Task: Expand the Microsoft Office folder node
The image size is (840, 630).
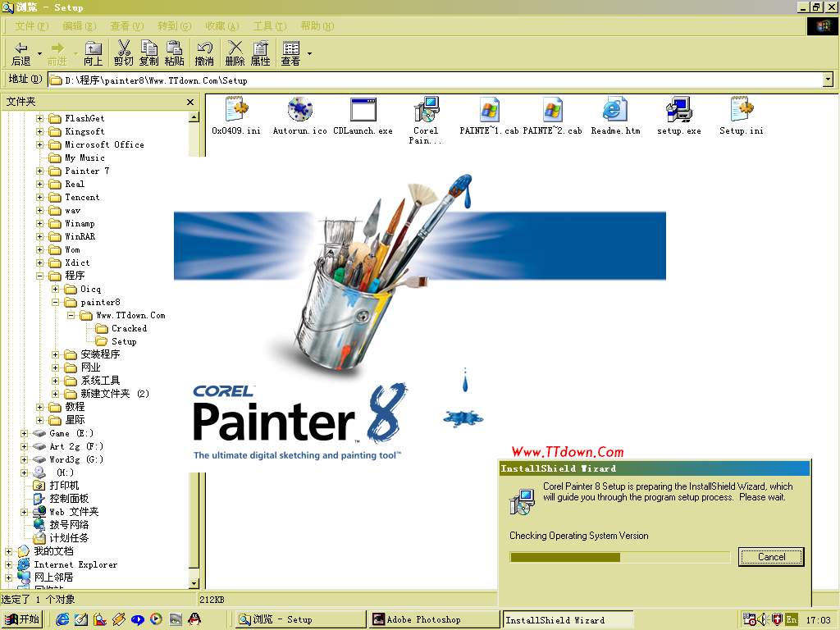Action: tap(39, 144)
